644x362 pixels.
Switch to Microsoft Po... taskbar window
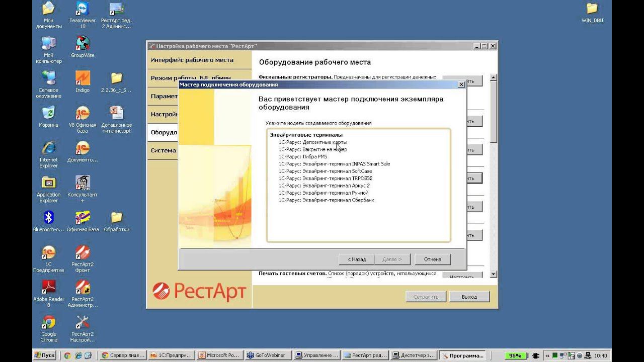pyautogui.click(x=219, y=355)
